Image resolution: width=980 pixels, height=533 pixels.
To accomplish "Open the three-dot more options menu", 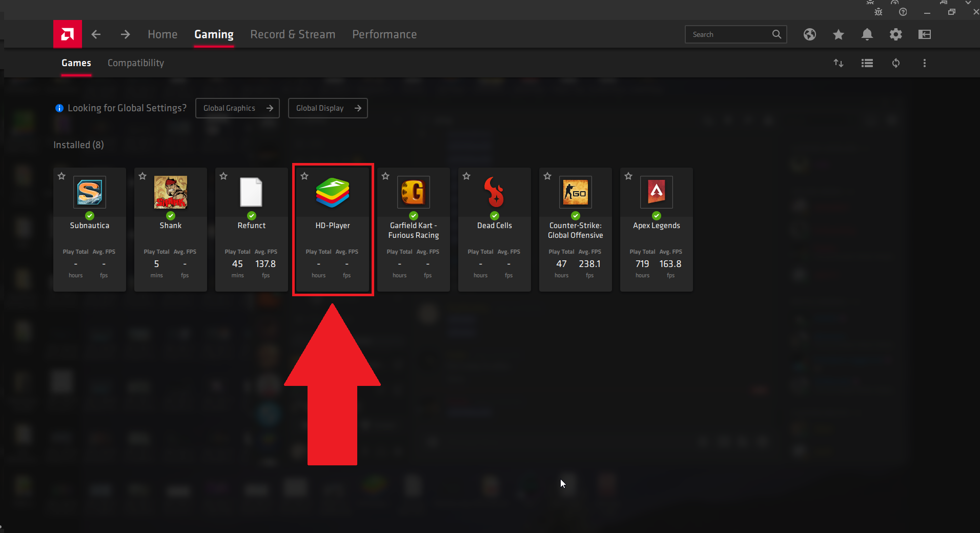I will click(925, 63).
